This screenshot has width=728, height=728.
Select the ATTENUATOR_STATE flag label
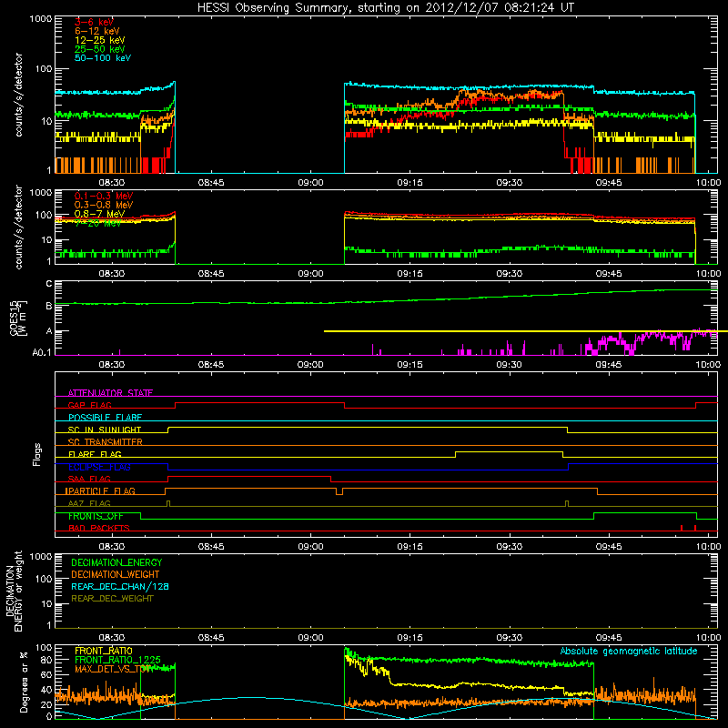click(x=110, y=393)
